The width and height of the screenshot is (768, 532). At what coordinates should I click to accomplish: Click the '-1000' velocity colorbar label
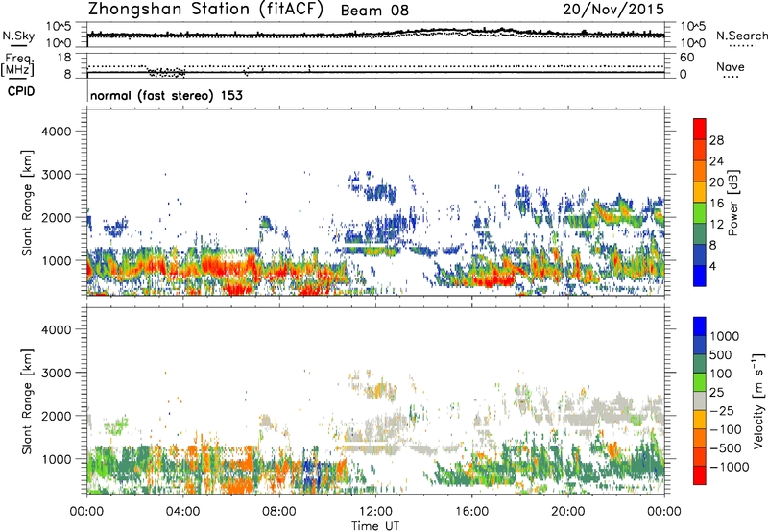coord(729,467)
